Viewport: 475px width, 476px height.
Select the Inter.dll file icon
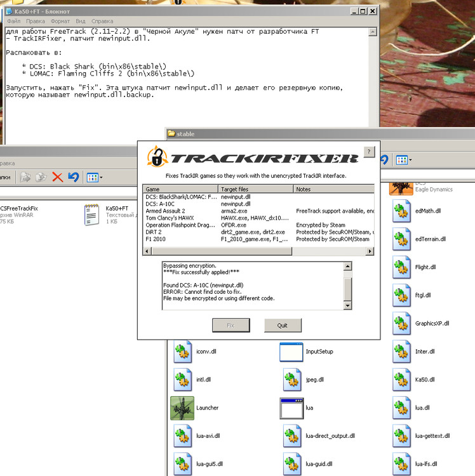[401, 352]
